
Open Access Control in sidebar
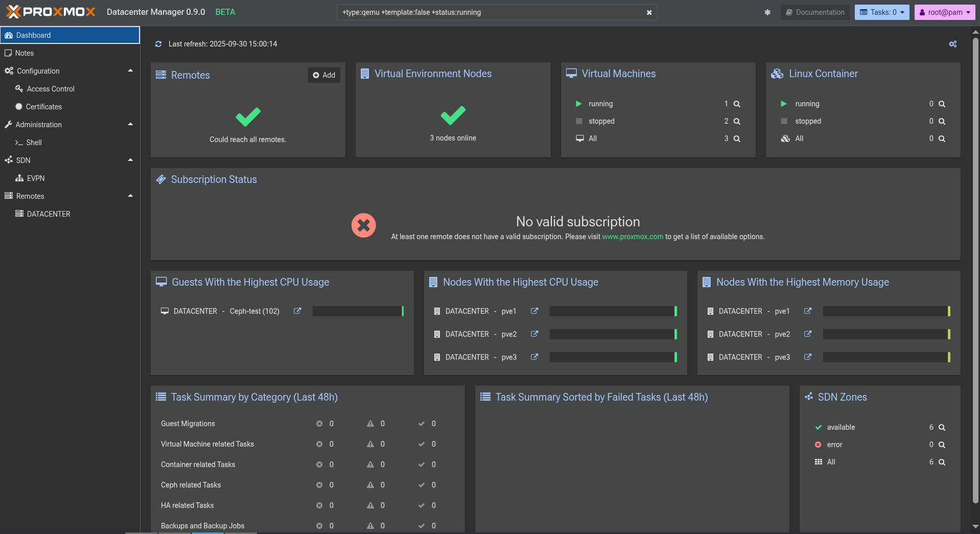51,89
